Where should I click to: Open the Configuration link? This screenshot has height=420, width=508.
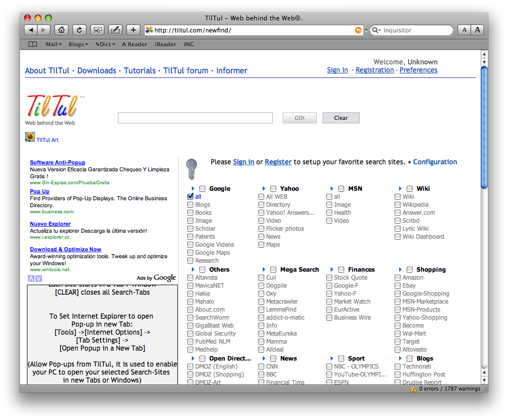click(x=435, y=162)
